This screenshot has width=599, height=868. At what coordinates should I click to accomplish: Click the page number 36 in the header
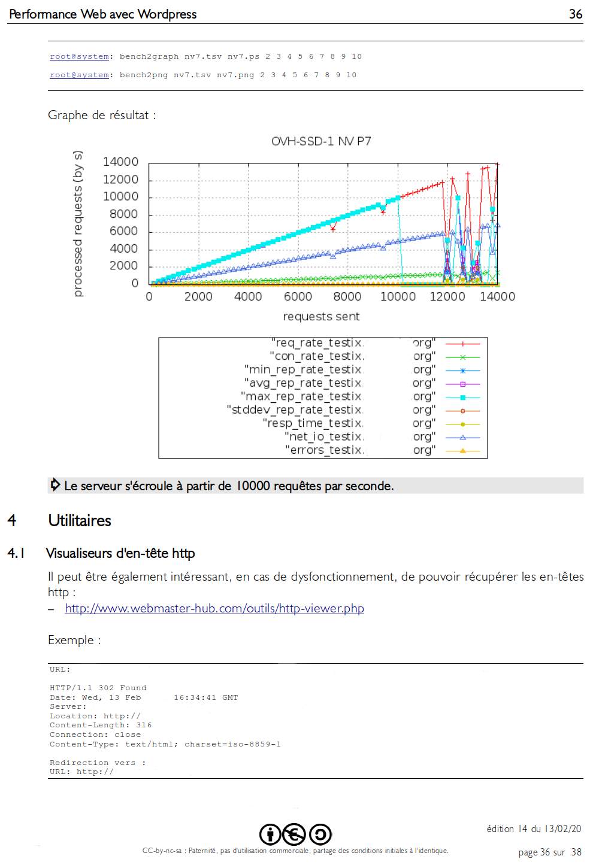click(x=576, y=14)
